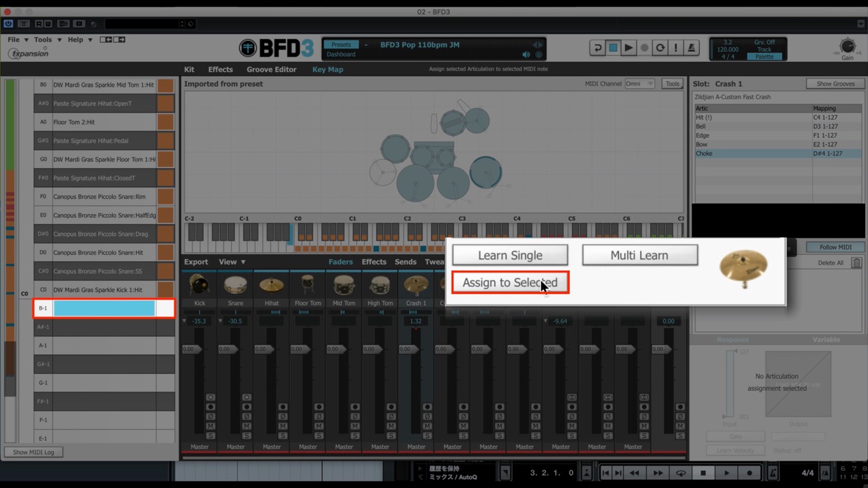Select the Mid Tom channel icon
Screen dimensions: 868x488
pos(344,285)
